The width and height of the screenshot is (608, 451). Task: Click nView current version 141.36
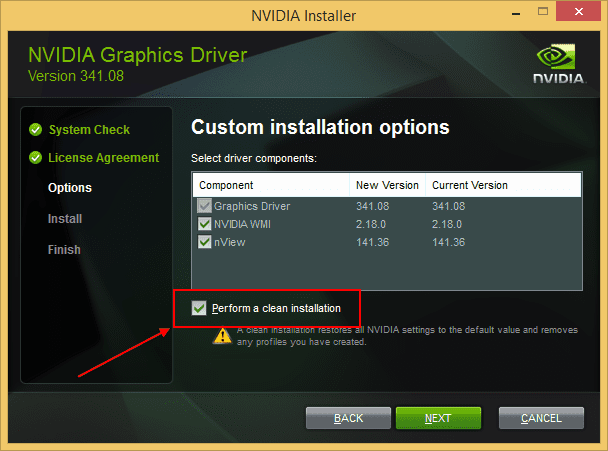(x=449, y=242)
